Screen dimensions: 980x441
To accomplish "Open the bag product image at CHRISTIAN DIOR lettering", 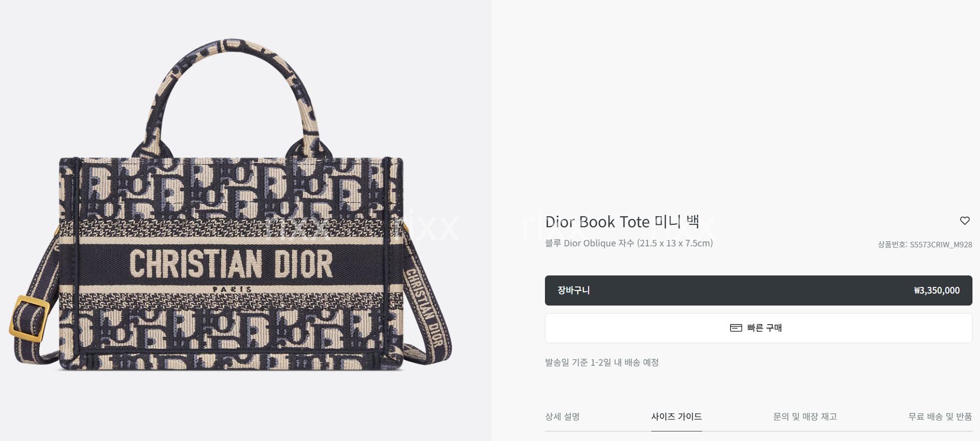I will 231,263.
